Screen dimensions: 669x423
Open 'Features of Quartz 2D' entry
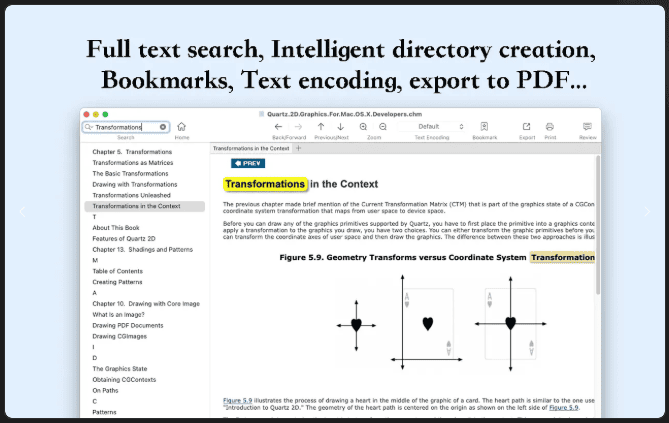click(124, 239)
